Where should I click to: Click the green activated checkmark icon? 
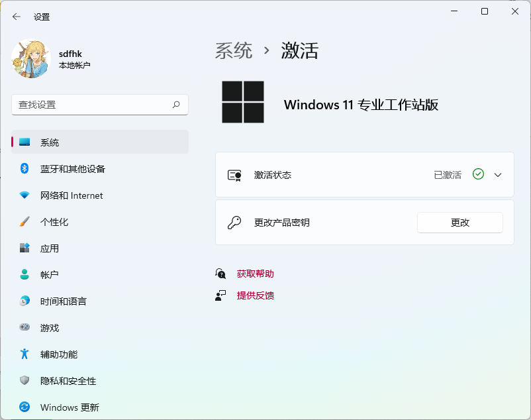tap(478, 174)
